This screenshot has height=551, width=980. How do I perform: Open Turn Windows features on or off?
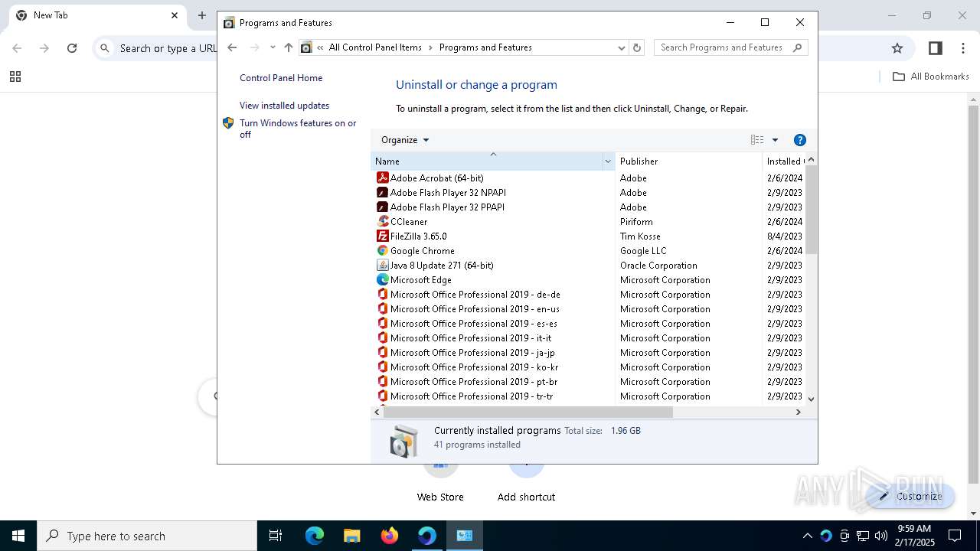coord(298,129)
